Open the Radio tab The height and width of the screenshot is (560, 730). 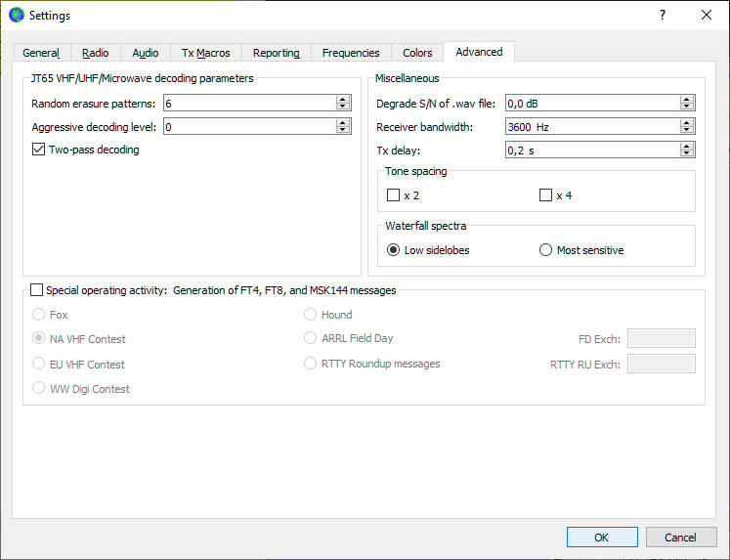pyautogui.click(x=96, y=53)
